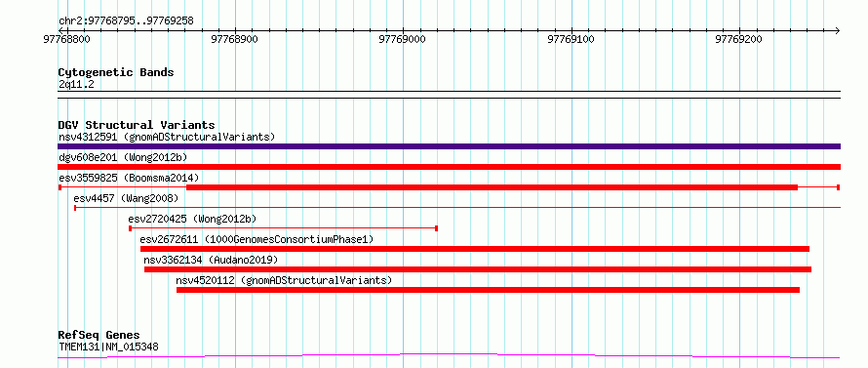868x368 pixels.
Task: Click the magenta TMEM131 gene track line
Action: click(x=449, y=356)
